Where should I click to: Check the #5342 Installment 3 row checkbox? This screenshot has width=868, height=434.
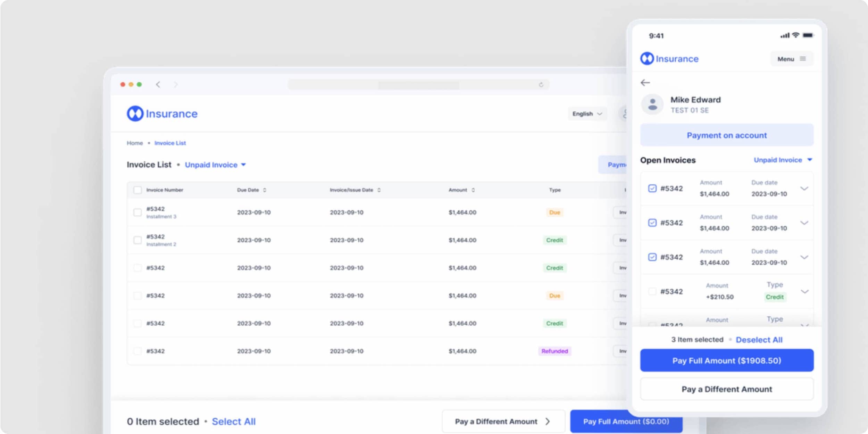click(x=137, y=212)
